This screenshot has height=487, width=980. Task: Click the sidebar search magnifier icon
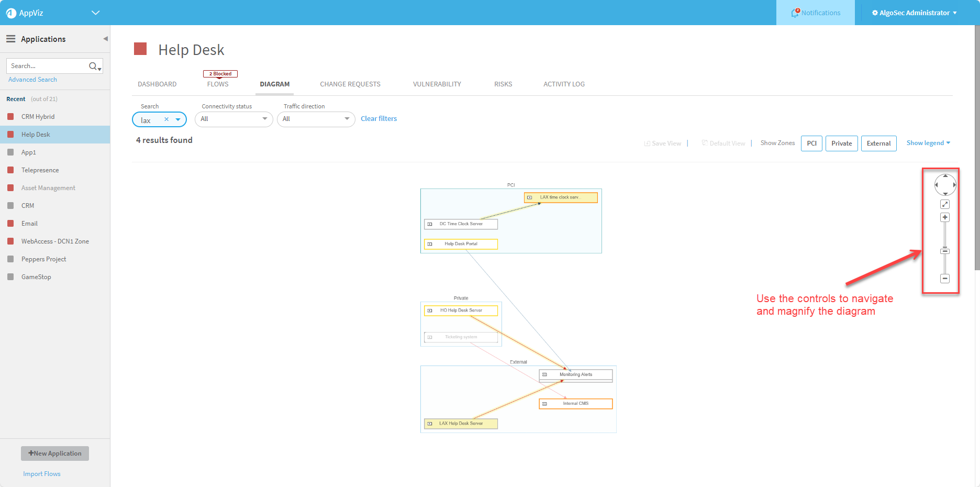(93, 66)
